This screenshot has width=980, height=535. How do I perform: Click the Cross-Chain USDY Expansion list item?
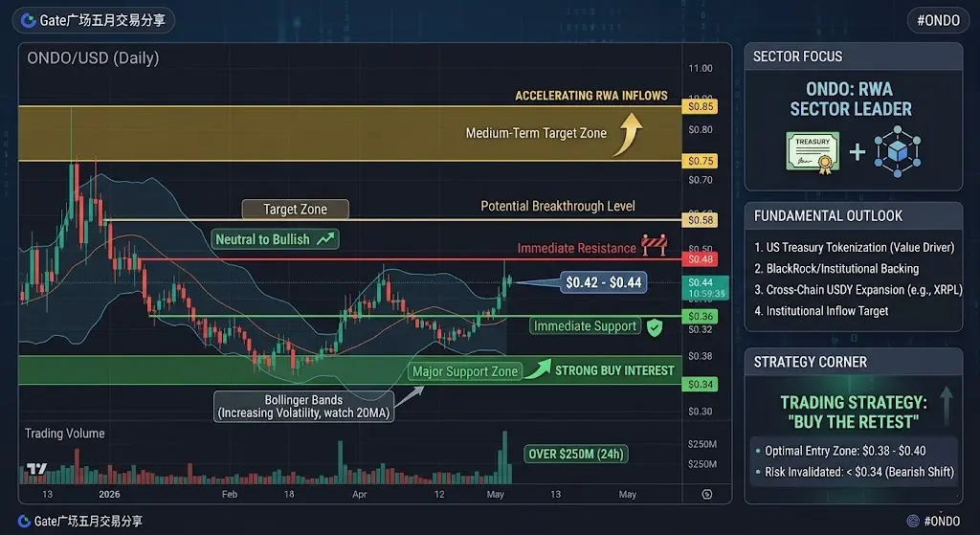(858, 290)
